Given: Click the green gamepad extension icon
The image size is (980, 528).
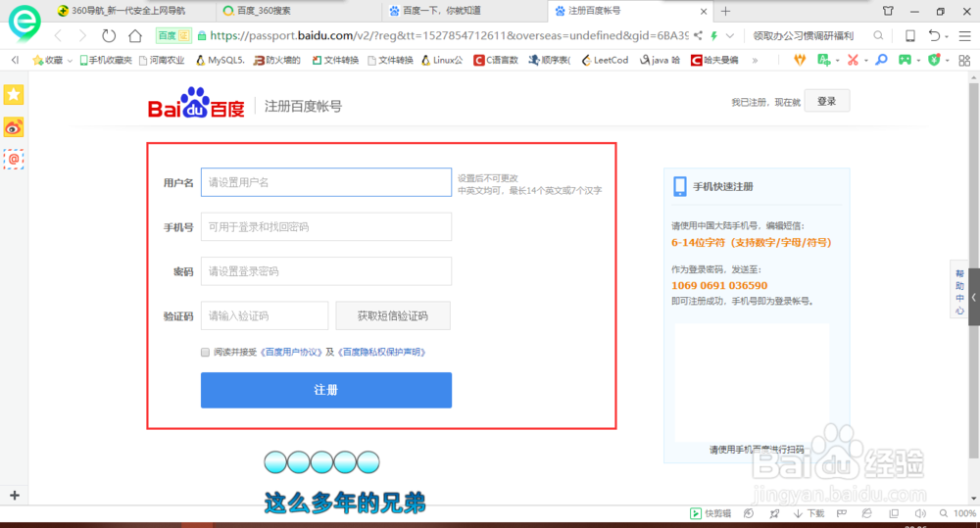Looking at the screenshot, I should point(905,60).
